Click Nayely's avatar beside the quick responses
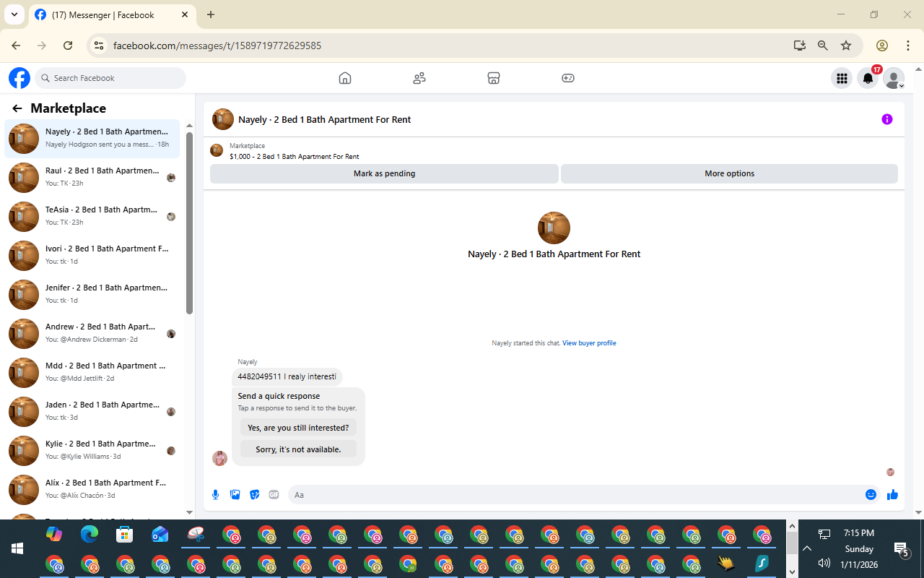 (x=219, y=458)
